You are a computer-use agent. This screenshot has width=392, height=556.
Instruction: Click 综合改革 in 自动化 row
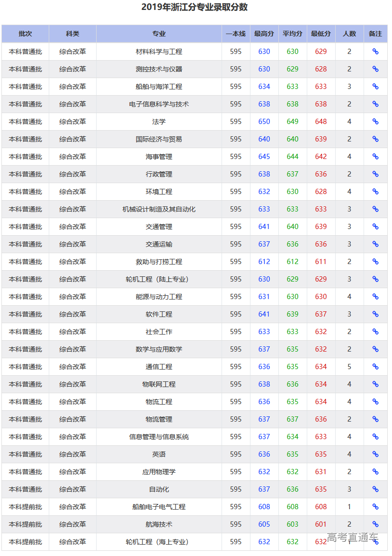[x=72, y=489]
